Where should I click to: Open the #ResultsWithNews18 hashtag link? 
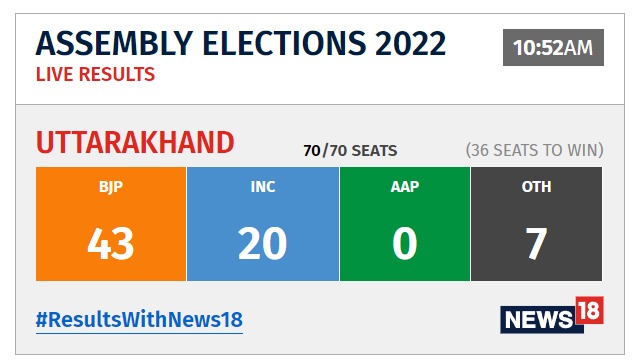139,320
